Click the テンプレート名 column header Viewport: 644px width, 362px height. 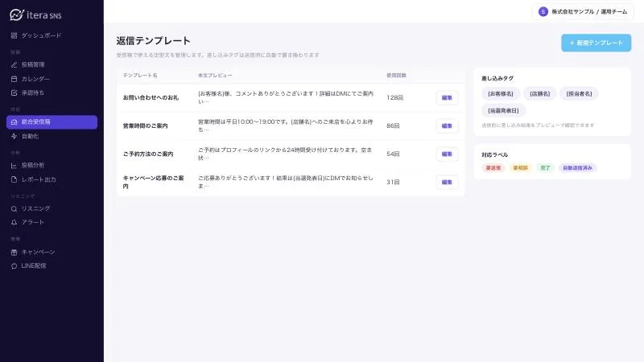click(140, 76)
